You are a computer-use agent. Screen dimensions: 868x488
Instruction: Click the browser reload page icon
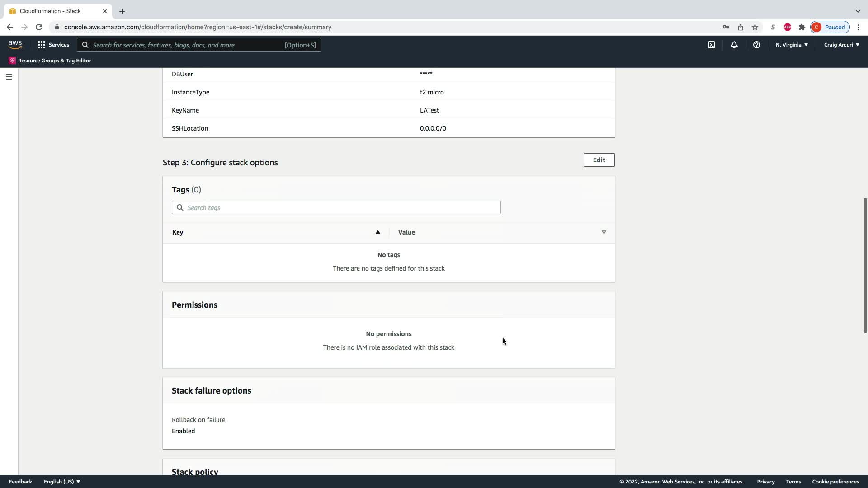click(39, 27)
